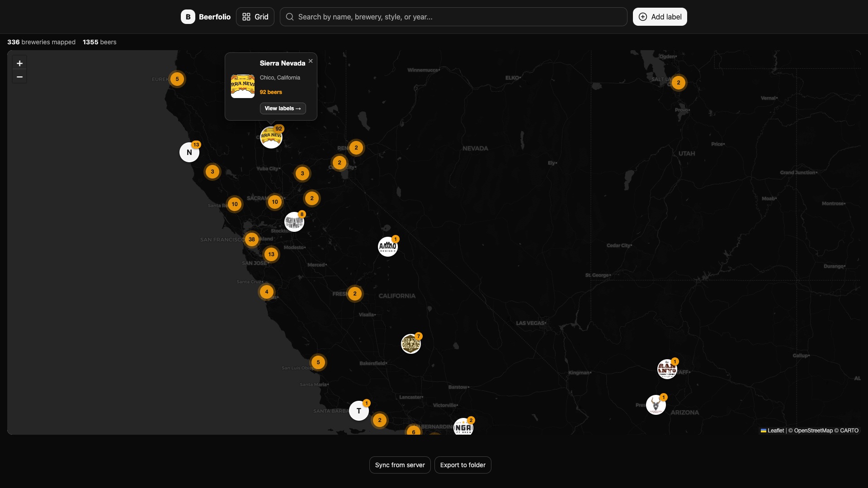
Task: Expand the 2 cluster at Carson City
Action: tap(340, 163)
